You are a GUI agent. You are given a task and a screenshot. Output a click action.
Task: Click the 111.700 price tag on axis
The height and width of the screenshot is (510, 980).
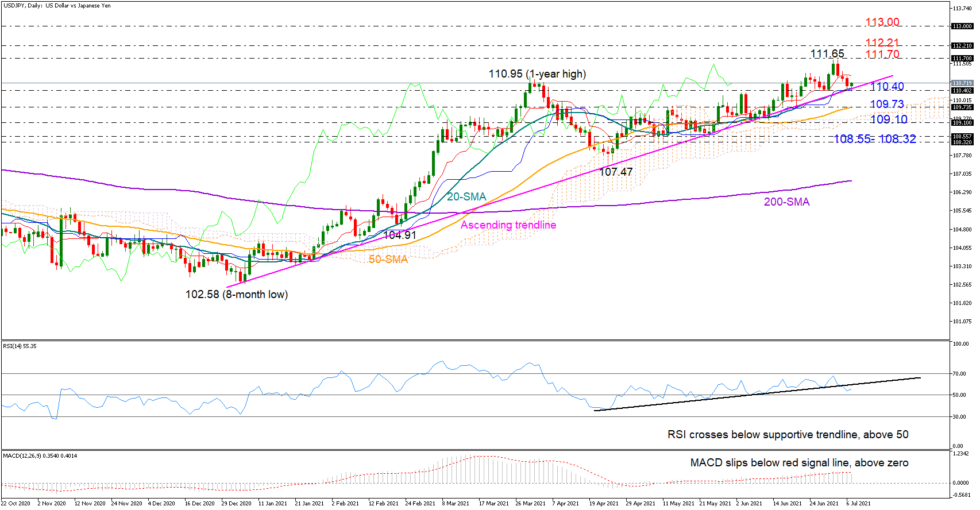[962, 59]
